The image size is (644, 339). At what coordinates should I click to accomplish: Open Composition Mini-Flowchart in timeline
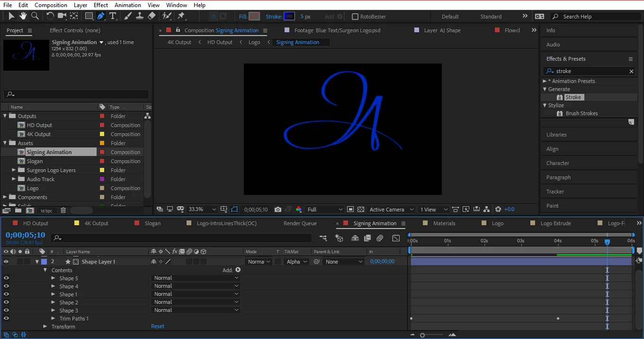click(x=323, y=238)
